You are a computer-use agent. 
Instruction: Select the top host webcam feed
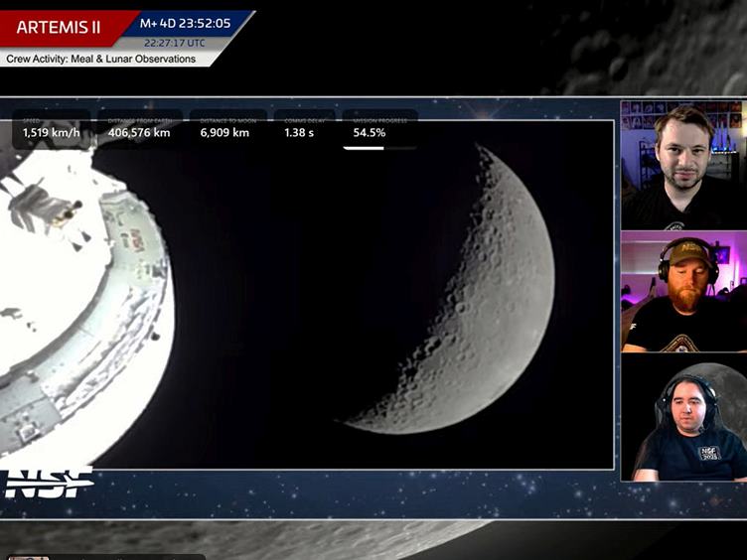682,164
